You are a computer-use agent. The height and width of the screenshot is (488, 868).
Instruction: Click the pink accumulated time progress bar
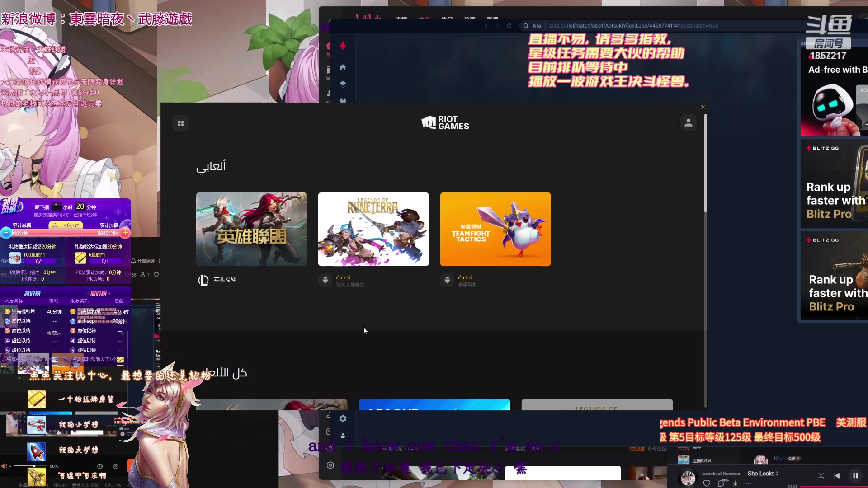[x=66, y=233]
